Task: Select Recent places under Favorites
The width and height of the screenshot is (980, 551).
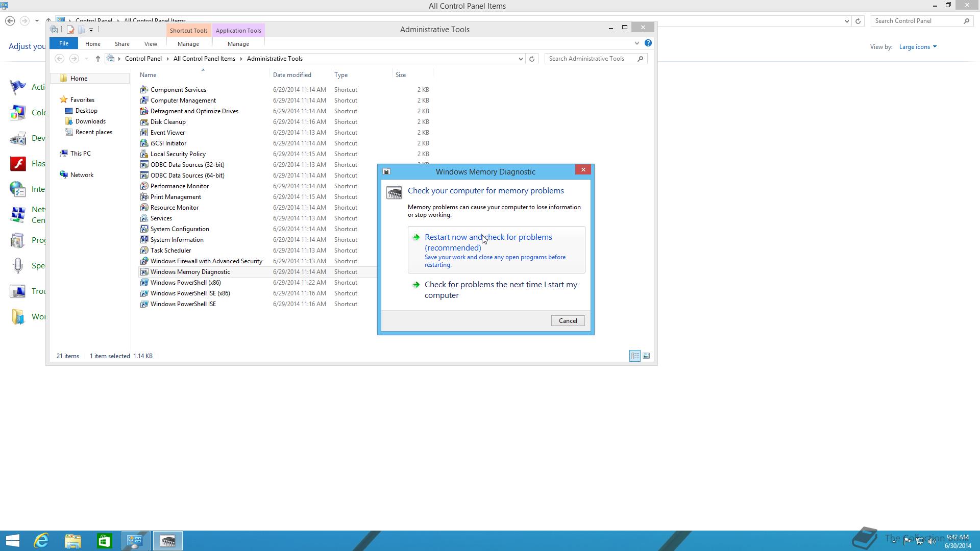Action: [x=94, y=132]
